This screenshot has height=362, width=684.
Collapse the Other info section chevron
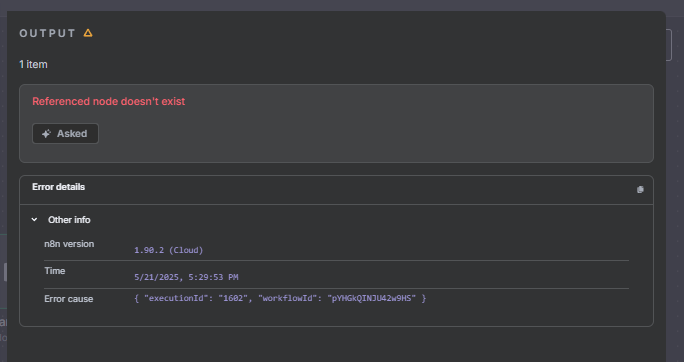[34, 219]
